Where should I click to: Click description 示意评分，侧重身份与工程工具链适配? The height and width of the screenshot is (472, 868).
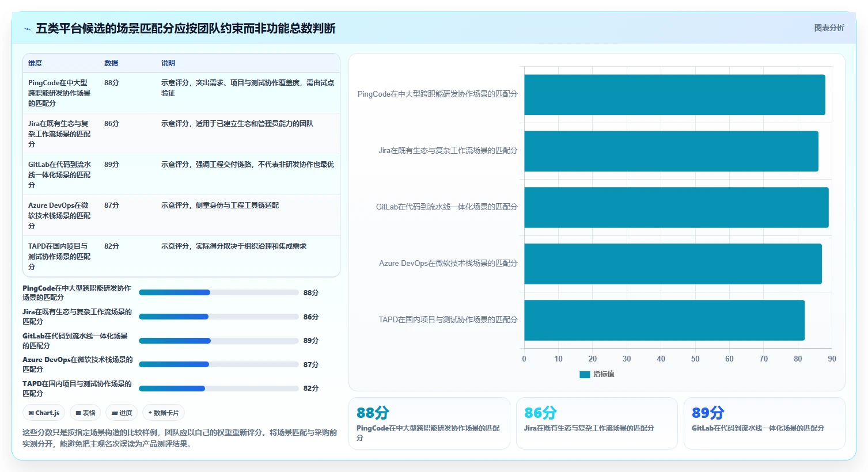coord(220,205)
